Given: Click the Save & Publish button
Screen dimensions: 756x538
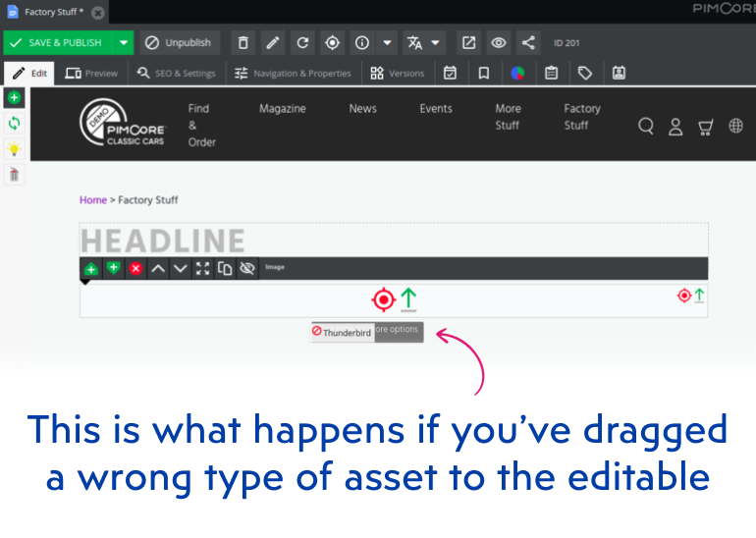Looking at the screenshot, I should tap(58, 43).
